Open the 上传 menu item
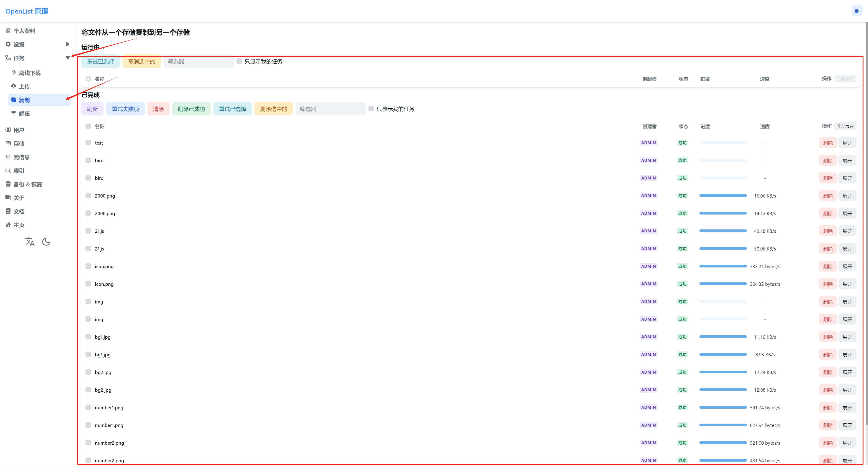The height and width of the screenshot is (465, 868). [39, 86]
